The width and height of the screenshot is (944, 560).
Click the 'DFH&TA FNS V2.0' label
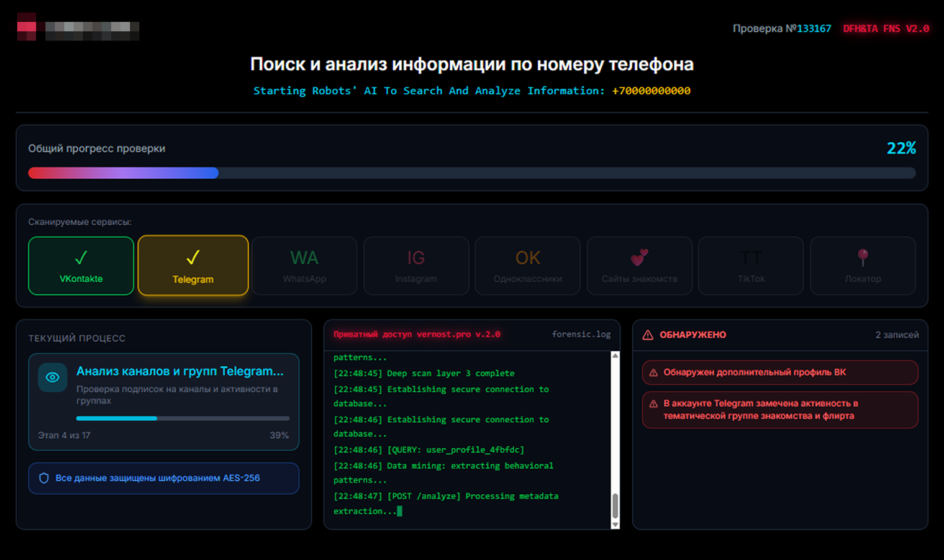(x=886, y=29)
